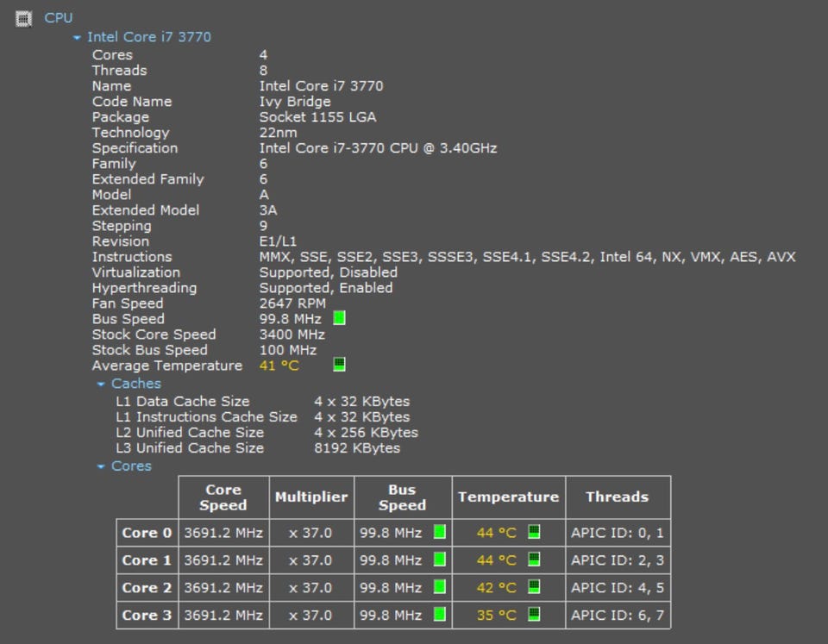828x644 pixels.
Task: Click the Revision value E1/L1
Action: point(278,241)
